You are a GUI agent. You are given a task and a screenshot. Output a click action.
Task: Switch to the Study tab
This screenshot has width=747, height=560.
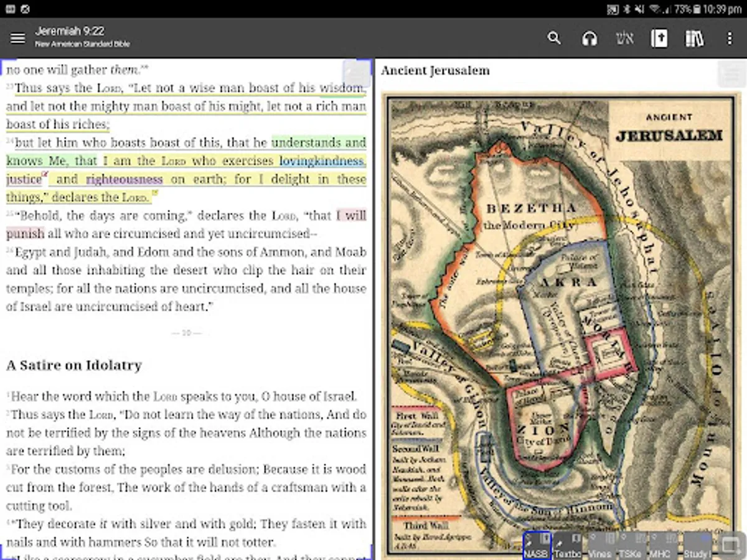tap(697, 546)
